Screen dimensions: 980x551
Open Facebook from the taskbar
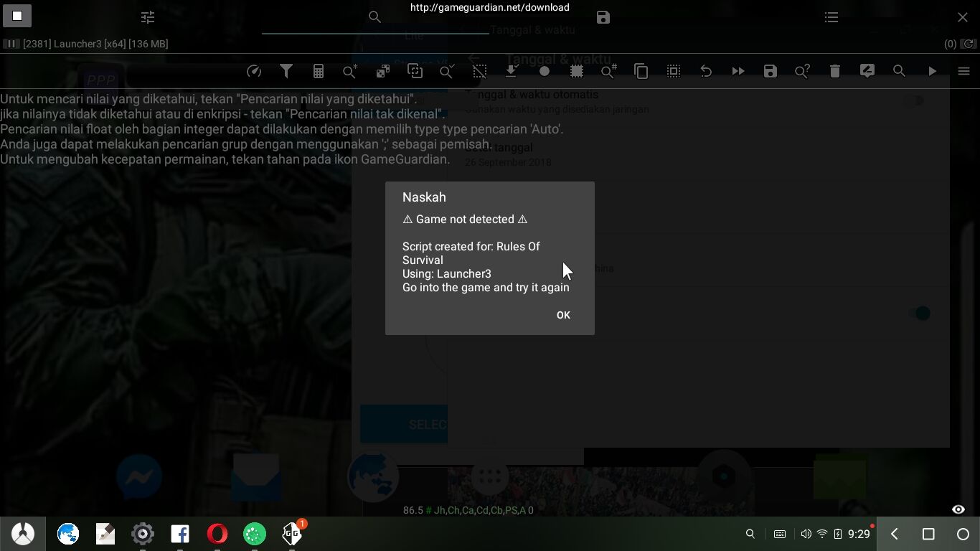(x=180, y=534)
